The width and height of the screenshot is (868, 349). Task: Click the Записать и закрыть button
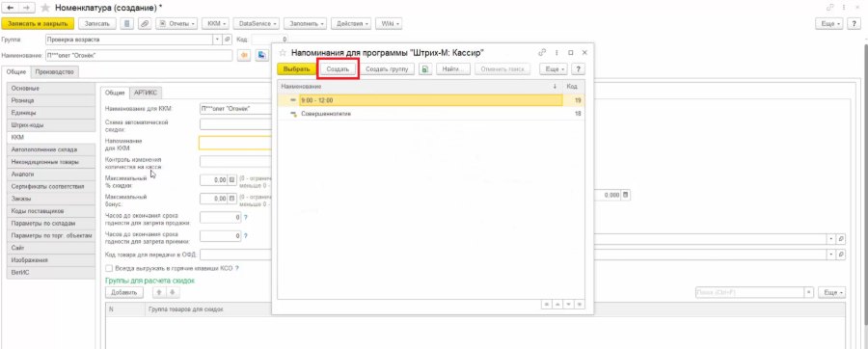(38, 24)
